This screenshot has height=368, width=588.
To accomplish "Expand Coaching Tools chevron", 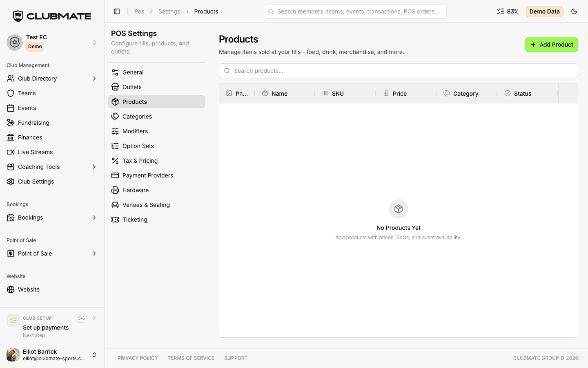I will [94, 167].
